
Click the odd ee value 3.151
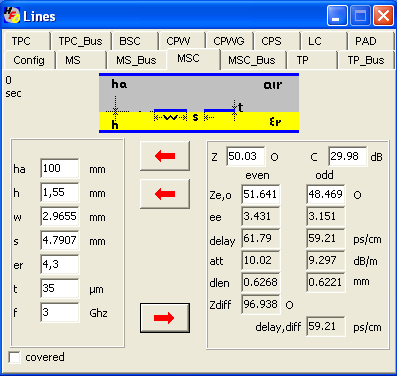click(326, 216)
